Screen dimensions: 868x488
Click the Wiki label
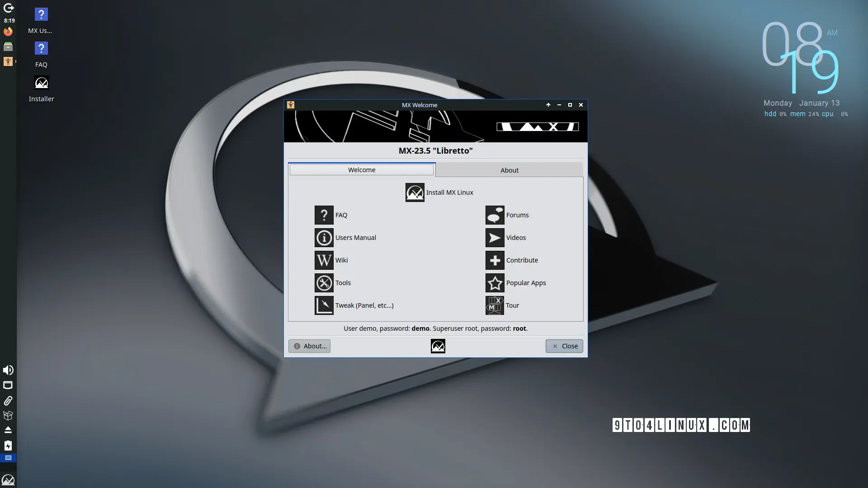coord(341,260)
